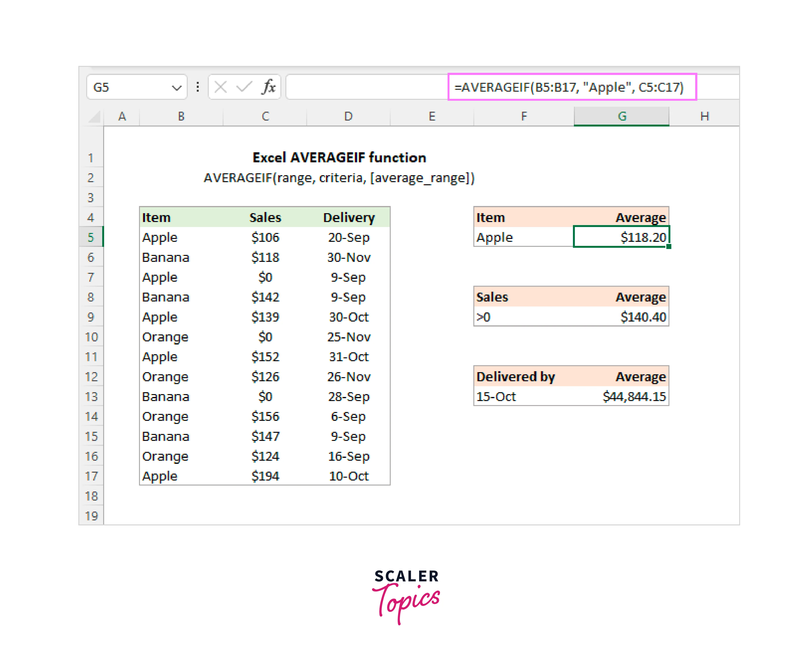812x671 pixels.
Task: Click the Cancel X formula icon
Action: point(220,87)
